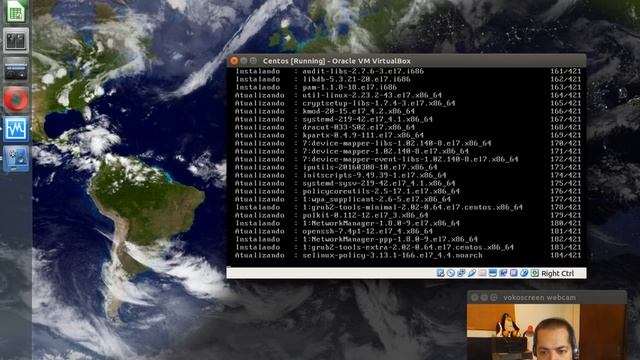Minimize the vokoscreen webcam window
The width and height of the screenshot is (640, 360).
[x=484, y=298]
